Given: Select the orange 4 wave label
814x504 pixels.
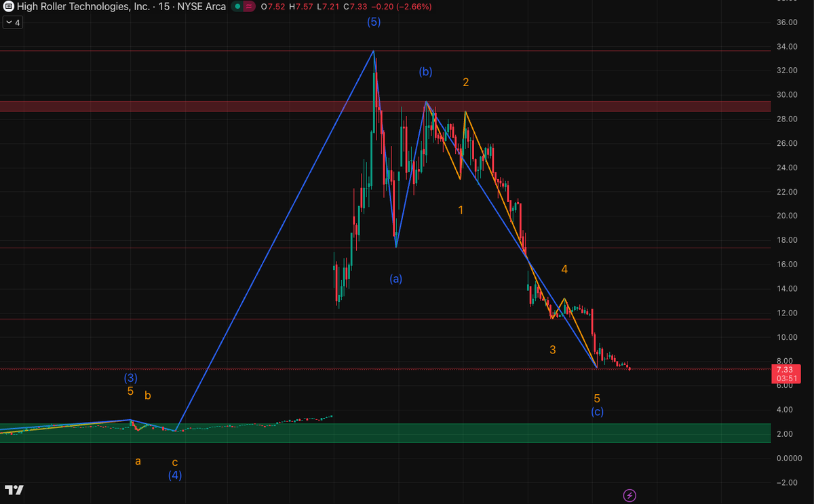Looking at the screenshot, I should tap(564, 269).
